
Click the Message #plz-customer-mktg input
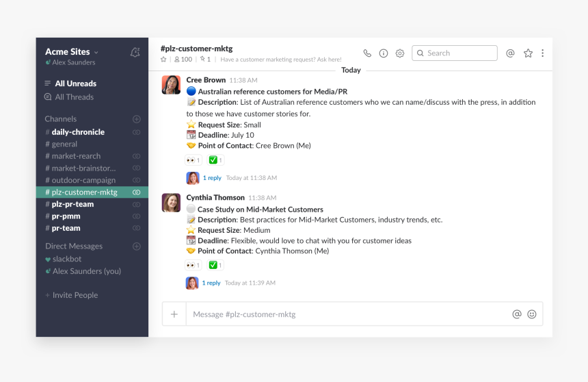(x=348, y=314)
